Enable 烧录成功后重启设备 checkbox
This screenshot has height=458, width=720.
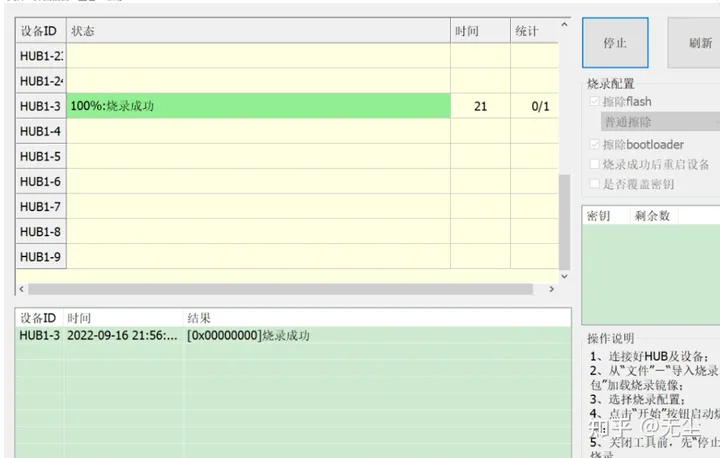click(596, 164)
